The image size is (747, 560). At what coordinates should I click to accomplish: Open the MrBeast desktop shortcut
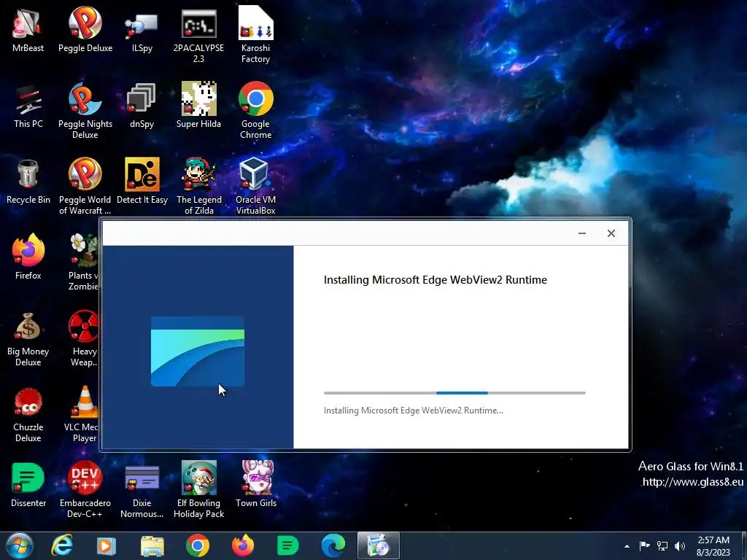tap(28, 29)
